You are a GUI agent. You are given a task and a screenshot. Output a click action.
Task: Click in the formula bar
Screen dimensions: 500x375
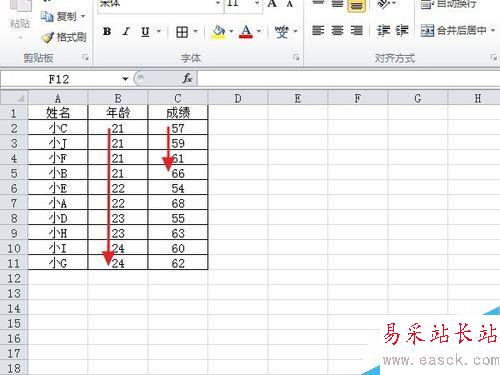(348, 79)
